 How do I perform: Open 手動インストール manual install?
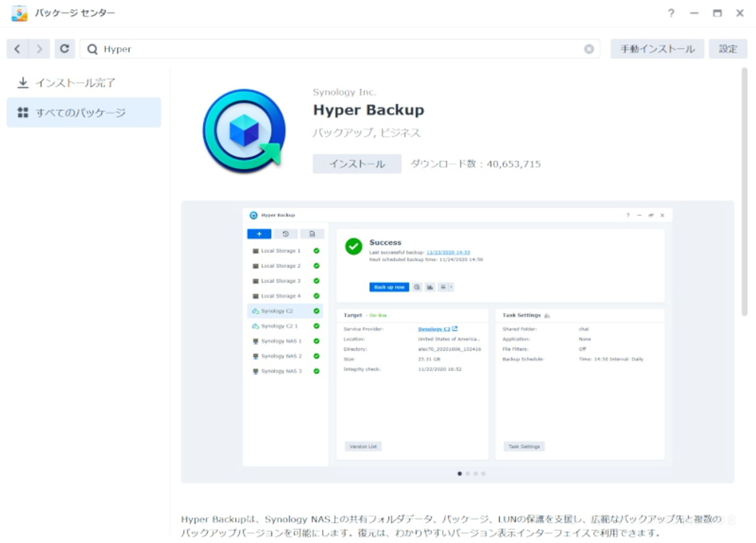pyautogui.click(x=657, y=49)
